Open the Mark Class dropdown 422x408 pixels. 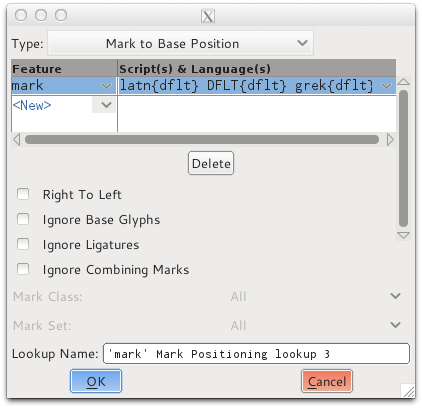click(x=396, y=296)
